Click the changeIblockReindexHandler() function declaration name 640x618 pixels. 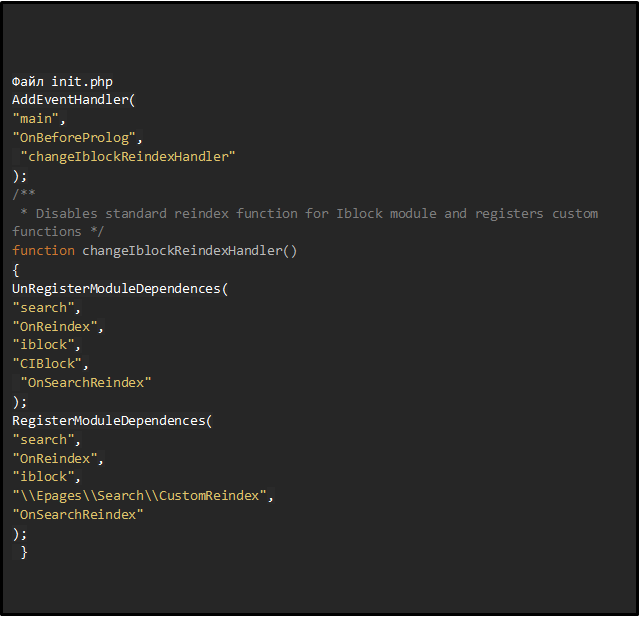tap(189, 251)
